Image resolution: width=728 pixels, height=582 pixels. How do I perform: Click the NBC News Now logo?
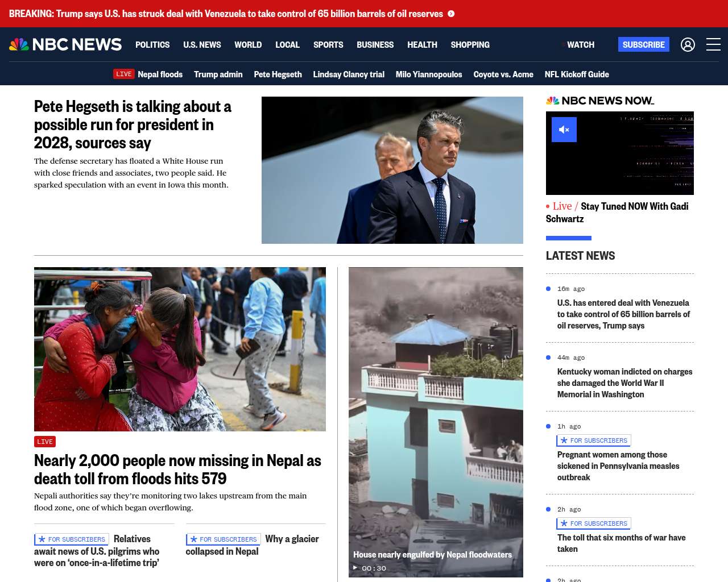click(600, 101)
